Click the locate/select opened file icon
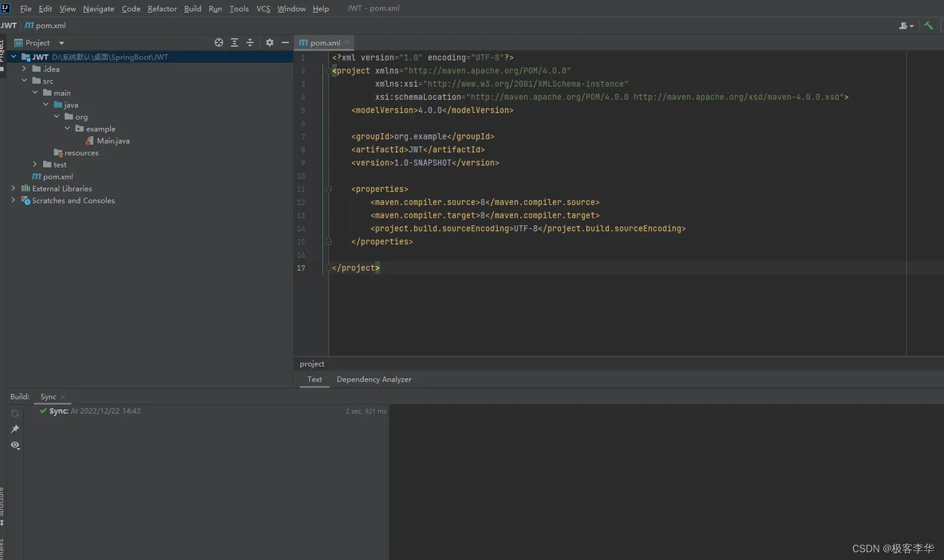Screen dimensions: 944x560 click(x=218, y=42)
